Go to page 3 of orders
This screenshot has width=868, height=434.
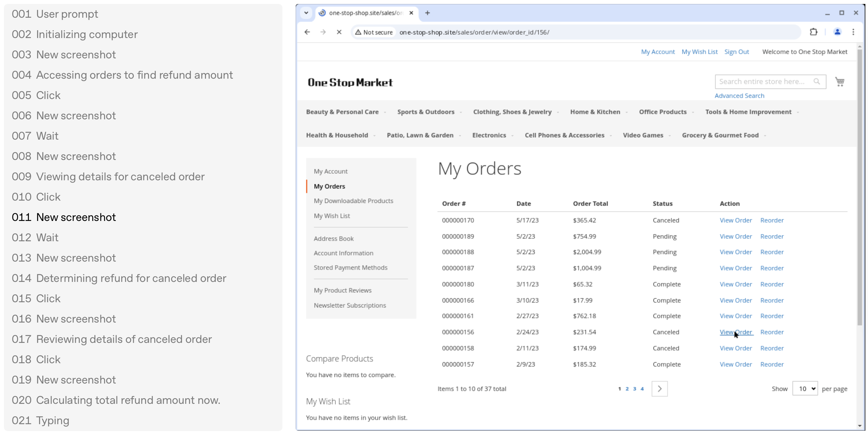[634, 388]
